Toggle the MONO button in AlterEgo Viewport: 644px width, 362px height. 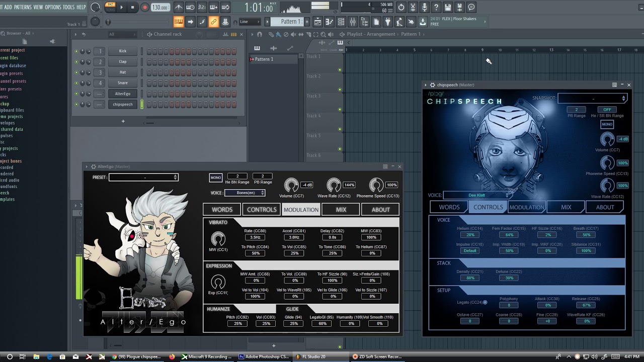coord(215,177)
